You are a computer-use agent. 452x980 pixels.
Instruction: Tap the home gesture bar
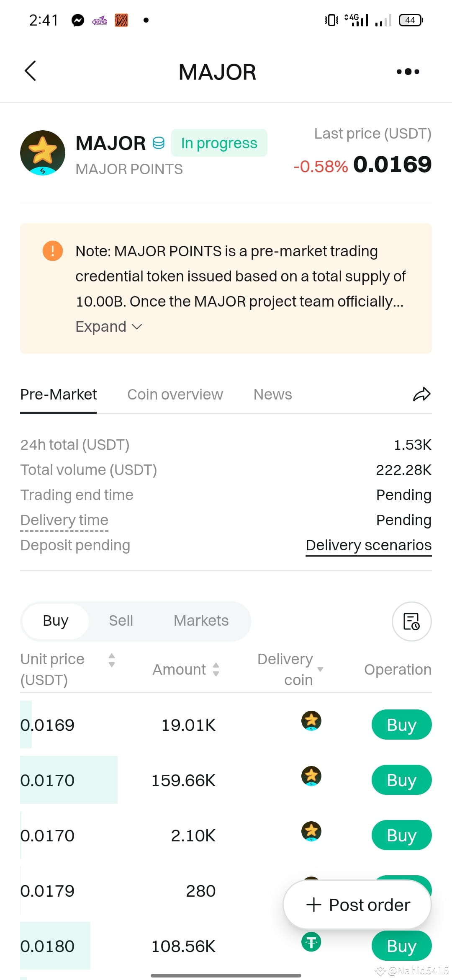(x=226, y=975)
